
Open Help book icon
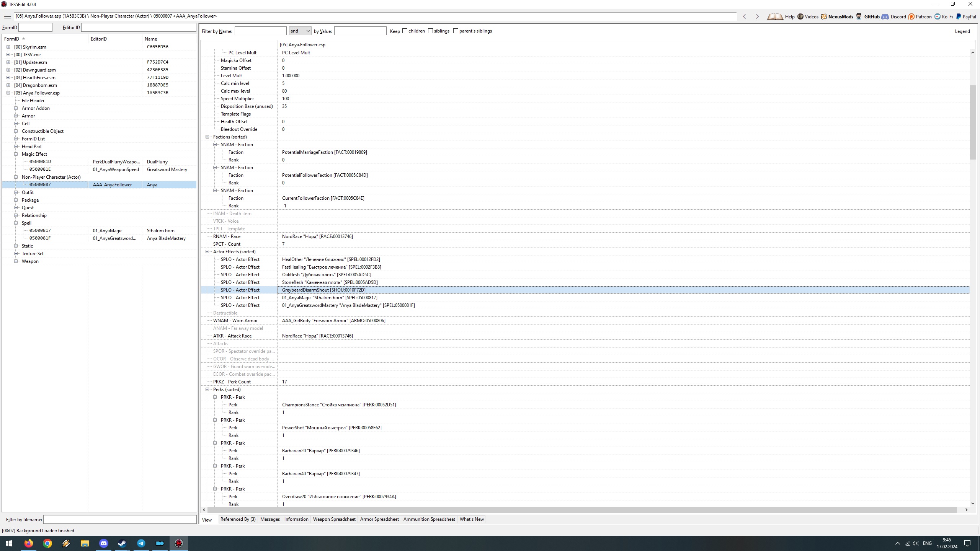point(775,16)
